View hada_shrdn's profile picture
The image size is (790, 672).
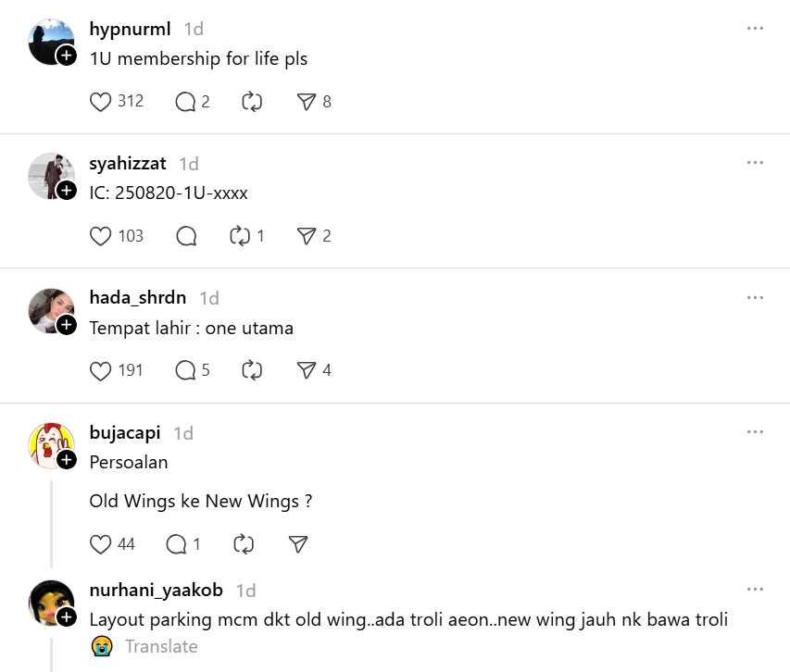[51, 310]
